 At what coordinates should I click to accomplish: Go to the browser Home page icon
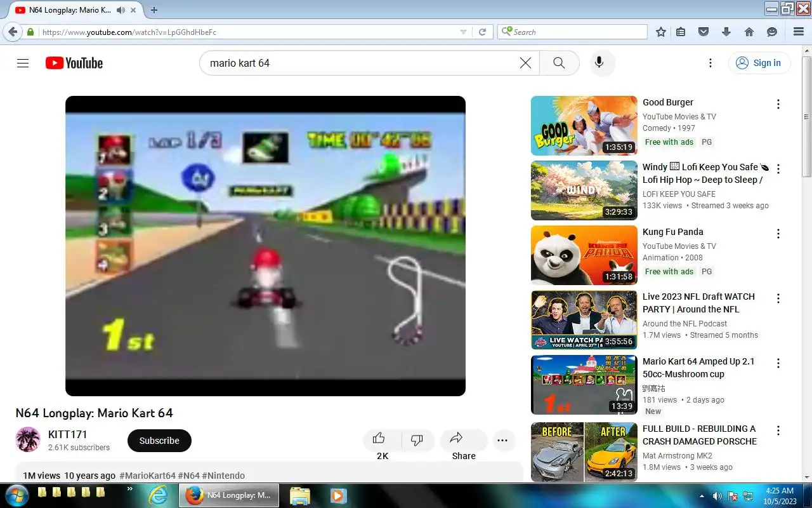749,32
